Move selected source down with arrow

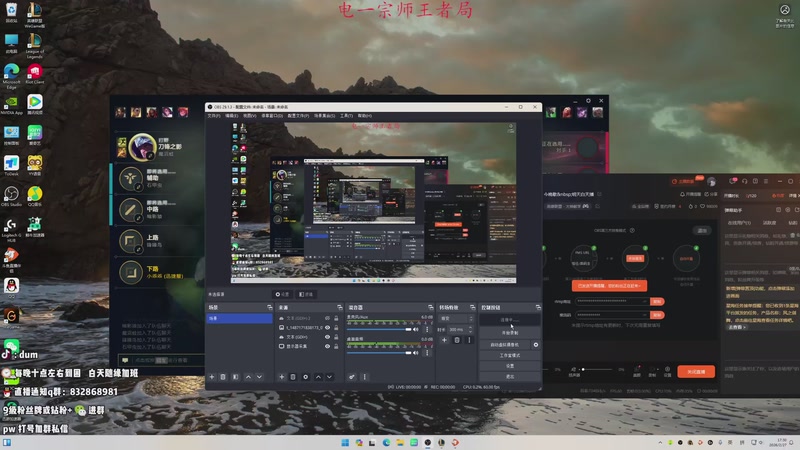click(x=330, y=377)
